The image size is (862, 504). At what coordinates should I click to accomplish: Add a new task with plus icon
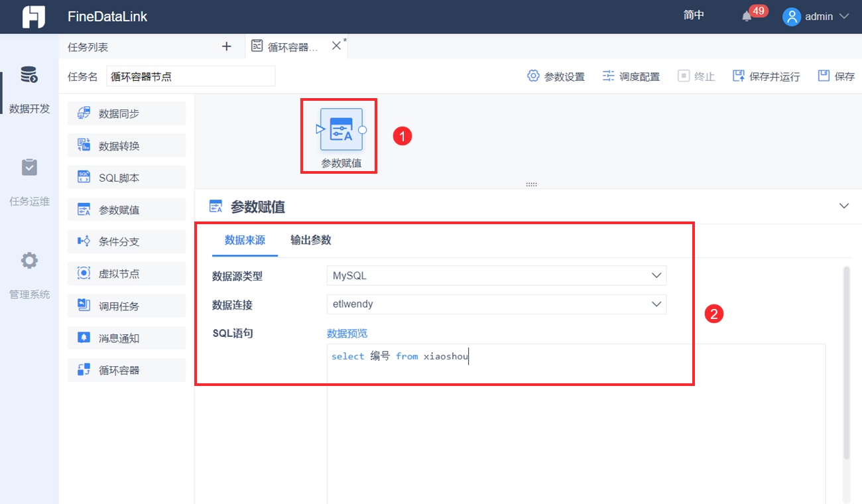click(227, 46)
